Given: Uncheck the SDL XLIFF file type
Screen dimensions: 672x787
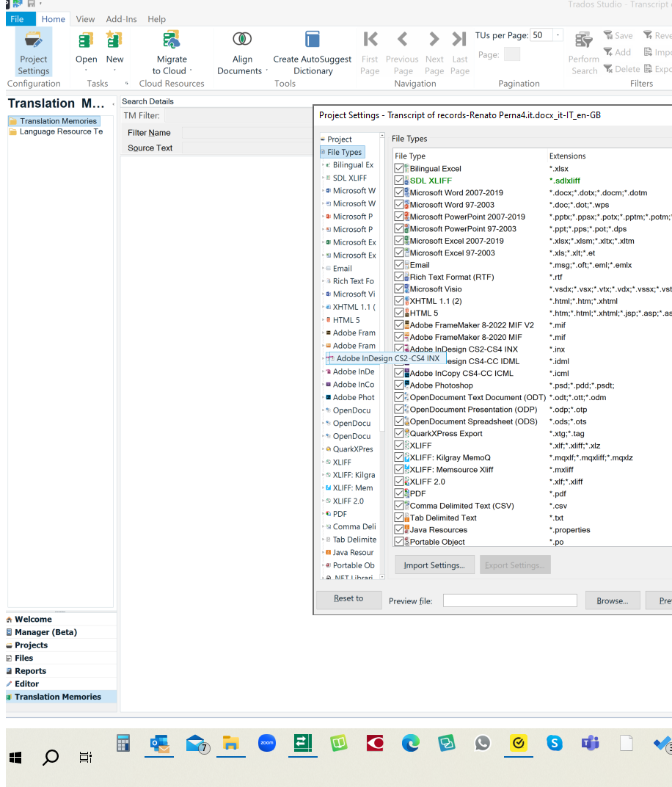Looking at the screenshot, I should [x=398, y=180].
